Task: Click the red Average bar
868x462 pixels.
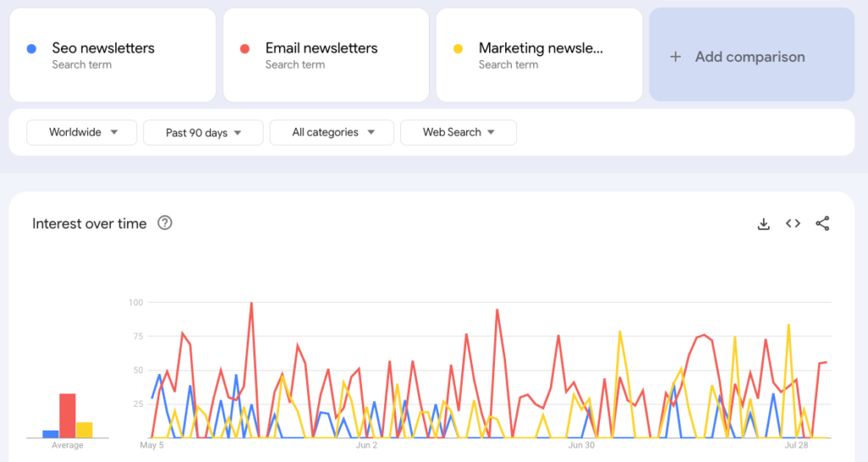Action: (67, 415)
